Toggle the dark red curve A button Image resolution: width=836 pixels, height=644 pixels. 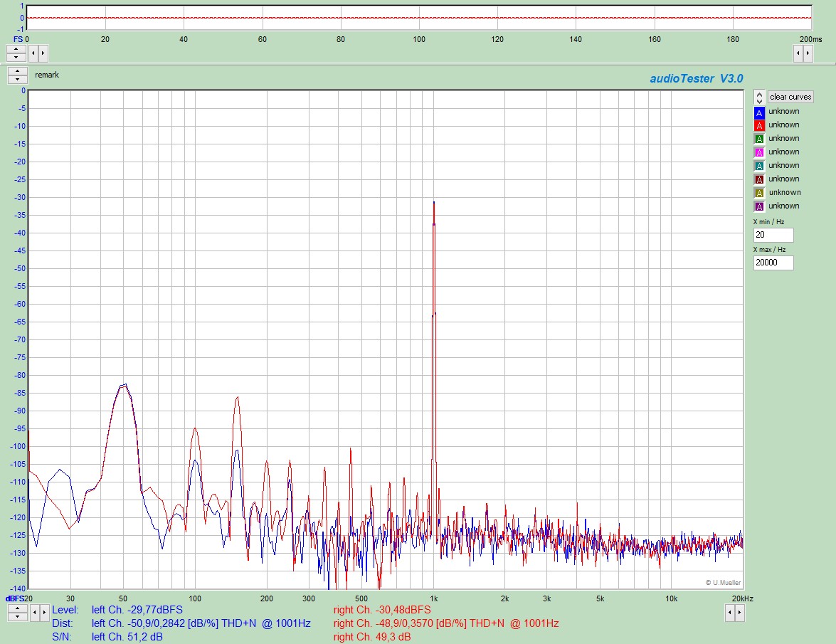759,179
